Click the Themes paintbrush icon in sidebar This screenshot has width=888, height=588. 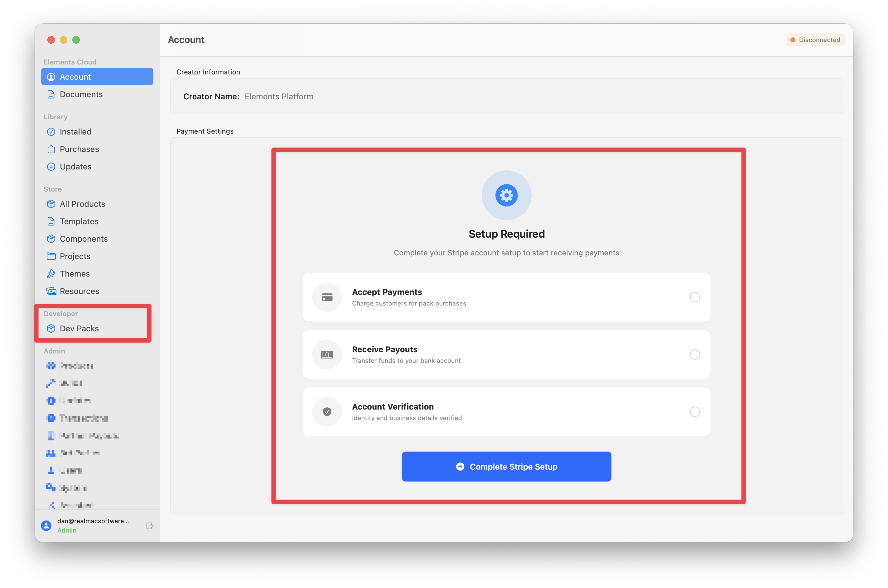click(x=51, y=274)
